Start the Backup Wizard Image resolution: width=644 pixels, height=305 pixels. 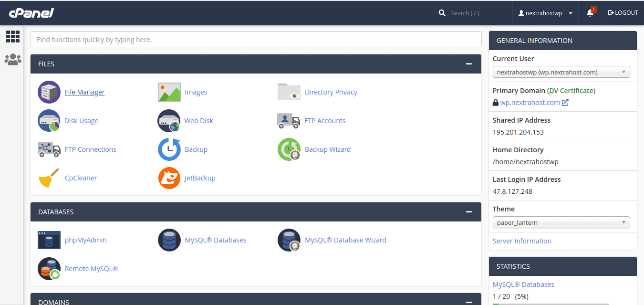point(327,149)
